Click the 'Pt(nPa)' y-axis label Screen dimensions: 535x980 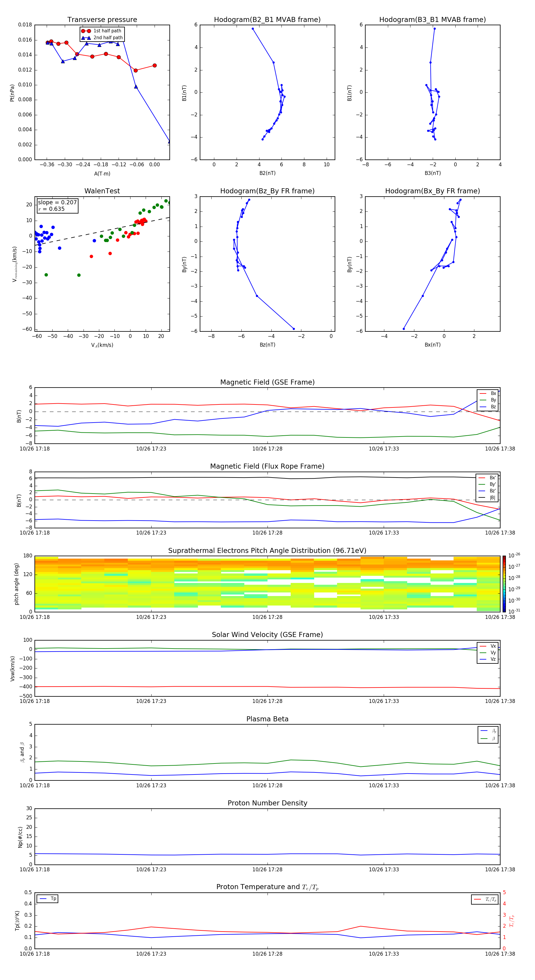(12, 92)
